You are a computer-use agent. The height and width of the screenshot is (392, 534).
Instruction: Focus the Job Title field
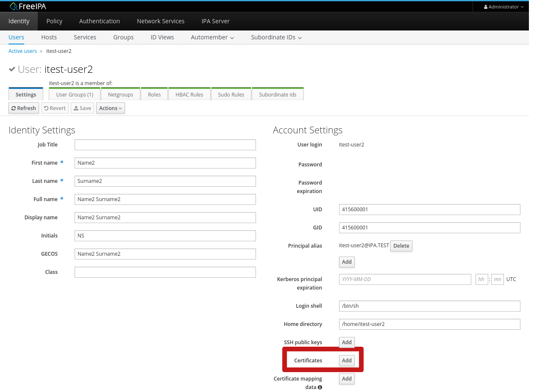165,145
